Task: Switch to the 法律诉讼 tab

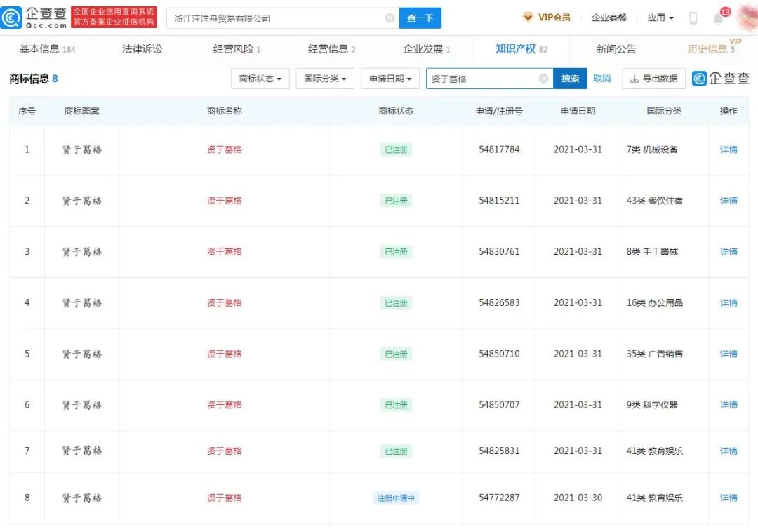Action: [x=142, y=48]
